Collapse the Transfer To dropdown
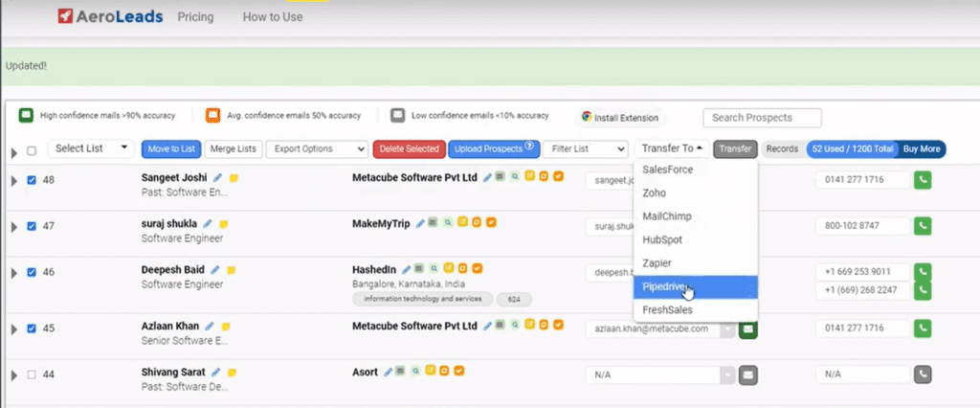Screen dimensions: 980x408 click(672, 148)
